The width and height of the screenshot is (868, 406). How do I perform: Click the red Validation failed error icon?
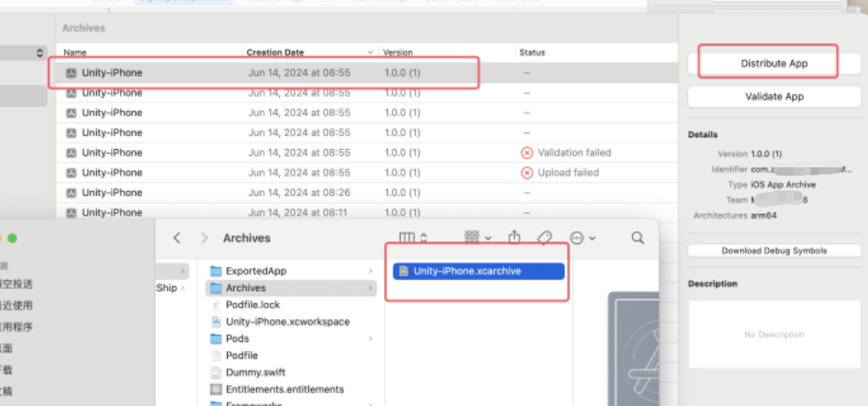coord(527,153)
